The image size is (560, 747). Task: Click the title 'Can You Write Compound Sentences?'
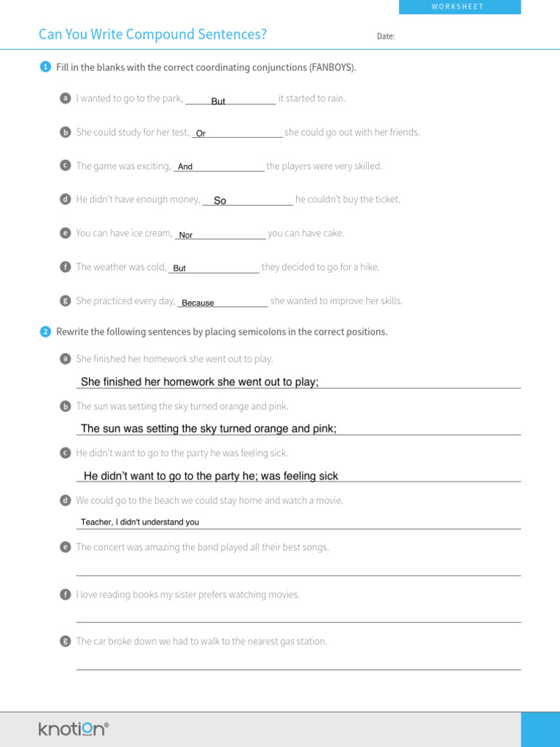tap(152, 34)
